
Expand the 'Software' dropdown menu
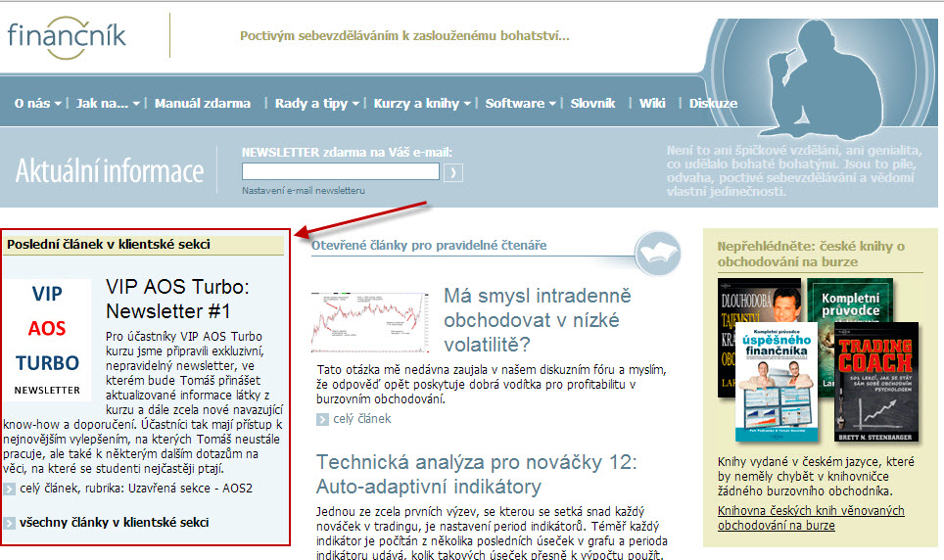click(521, 104)
